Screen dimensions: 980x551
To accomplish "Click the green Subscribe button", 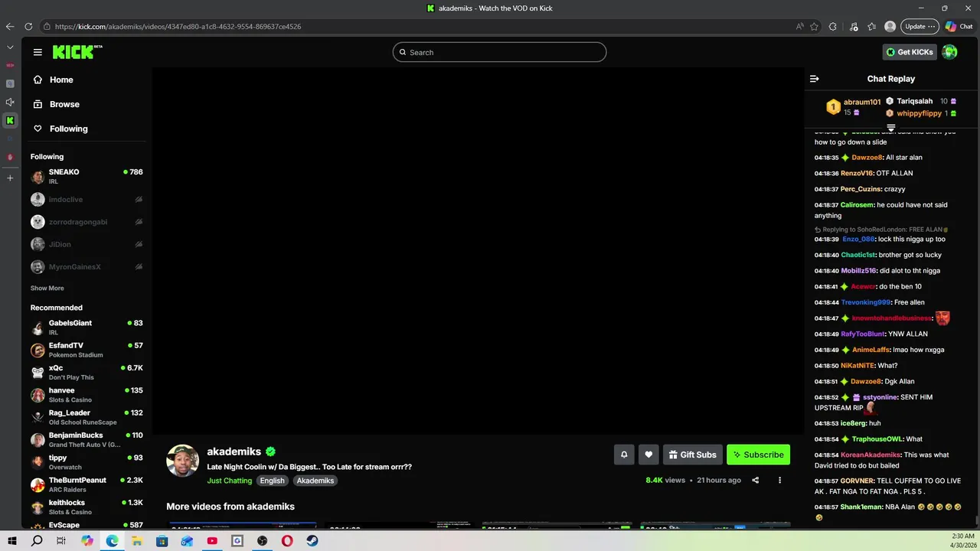I will click(x=758, y=455).
